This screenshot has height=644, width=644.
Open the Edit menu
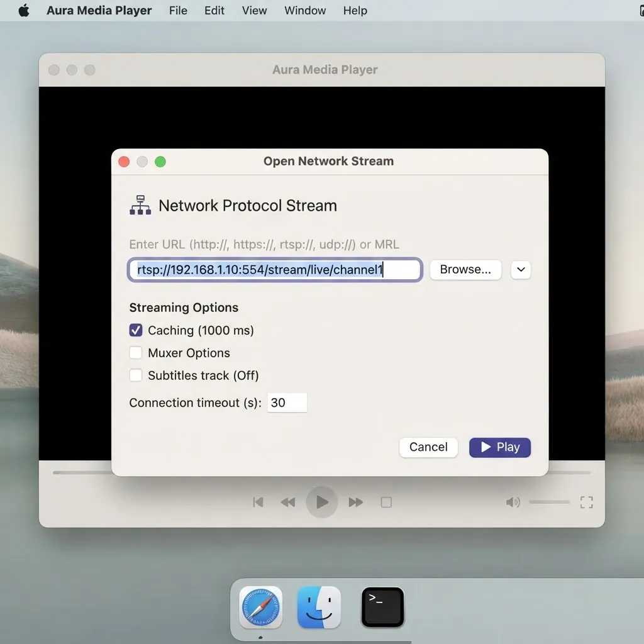tap(214, 10)
